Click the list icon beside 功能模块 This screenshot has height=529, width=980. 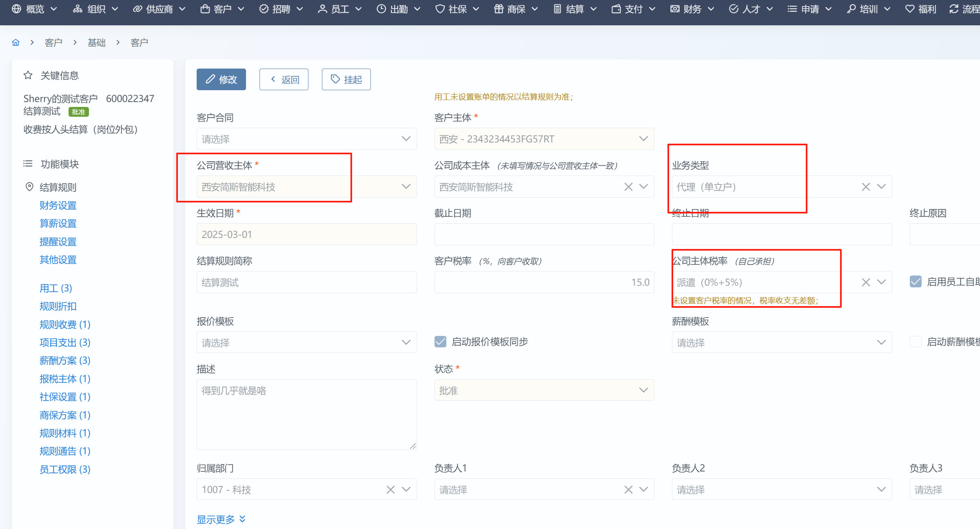click(x=28, y=164)
